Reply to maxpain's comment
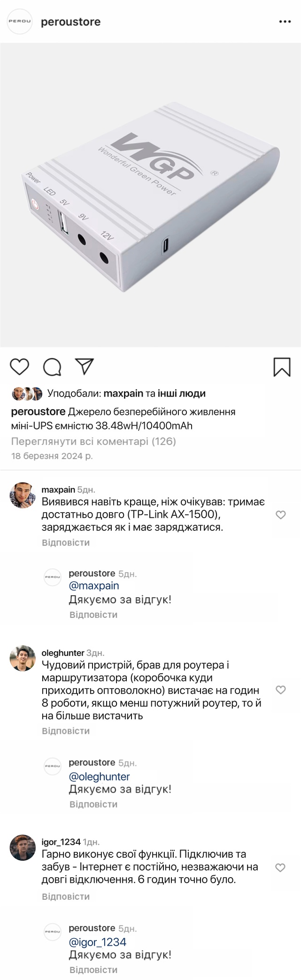This screenshot has height=980, width=301. tap(66, 543)
